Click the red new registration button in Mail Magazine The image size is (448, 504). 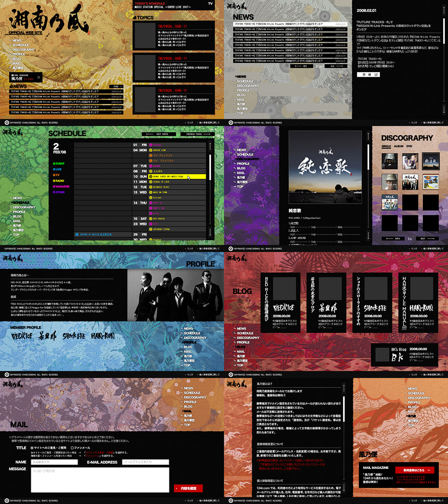pos(414,470)
